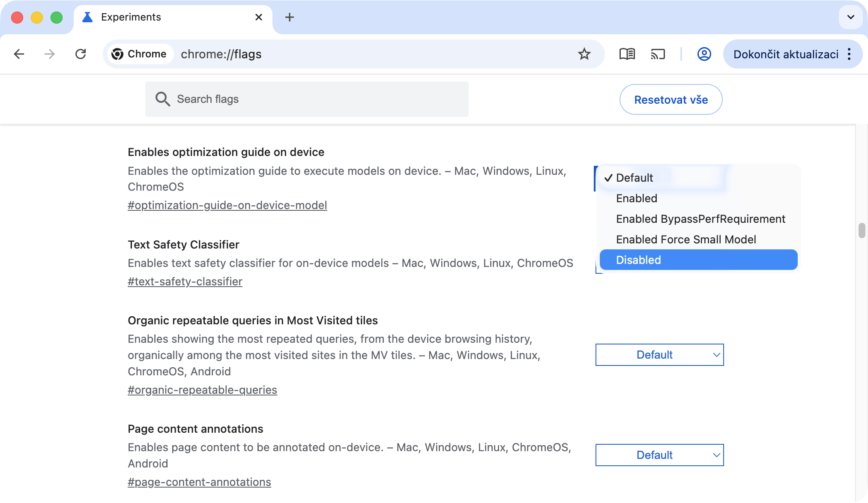Screen dimensions: 868x503
Task: Select the Experiments tab
Action: (173, 17)
